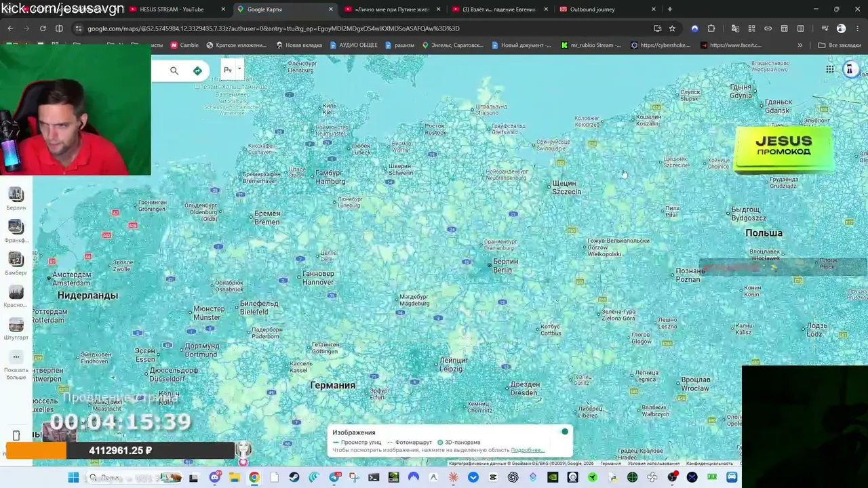Open the ChatGPT taskbar icon

[513, 477]
